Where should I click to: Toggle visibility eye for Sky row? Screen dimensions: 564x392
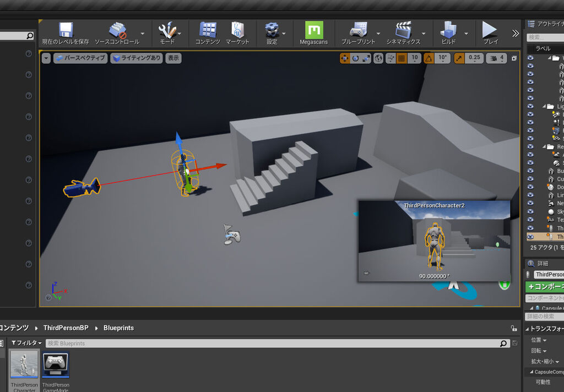tap(530, 211)
